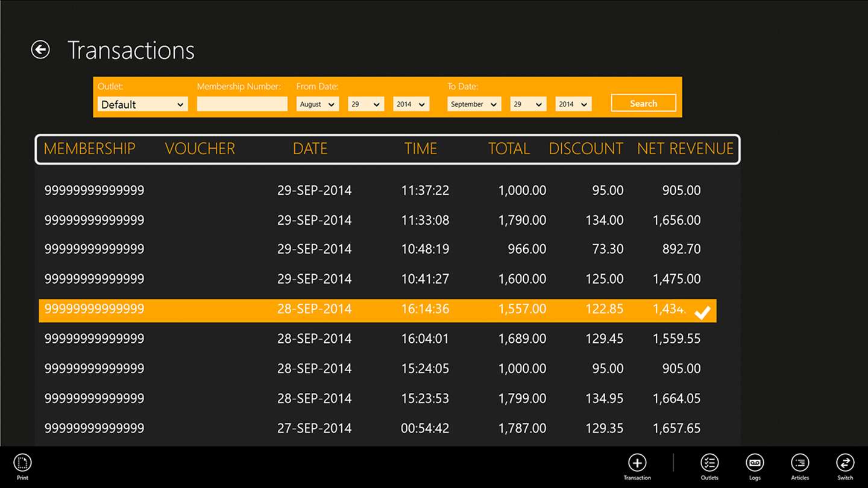Click the TIME column header
This screenshot has height=488, width=868.
421,149
